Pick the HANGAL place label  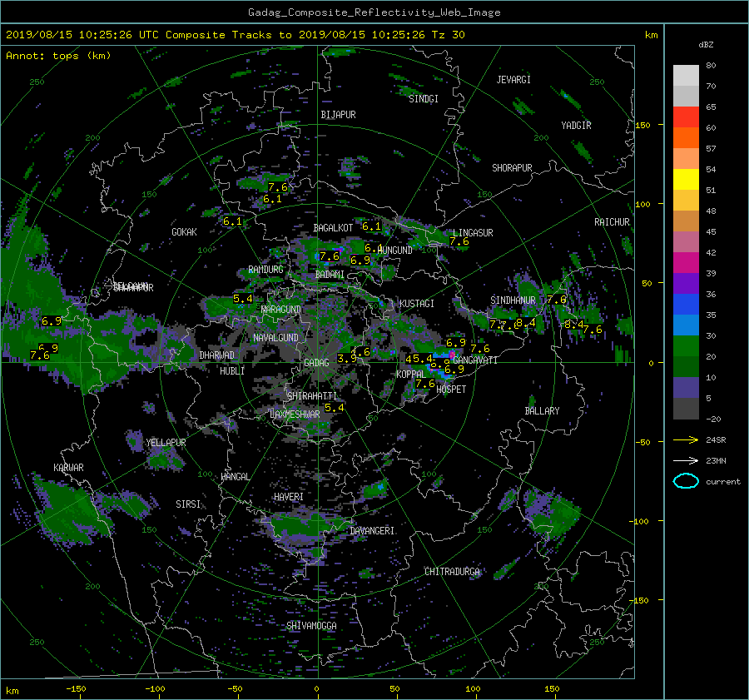235,477
